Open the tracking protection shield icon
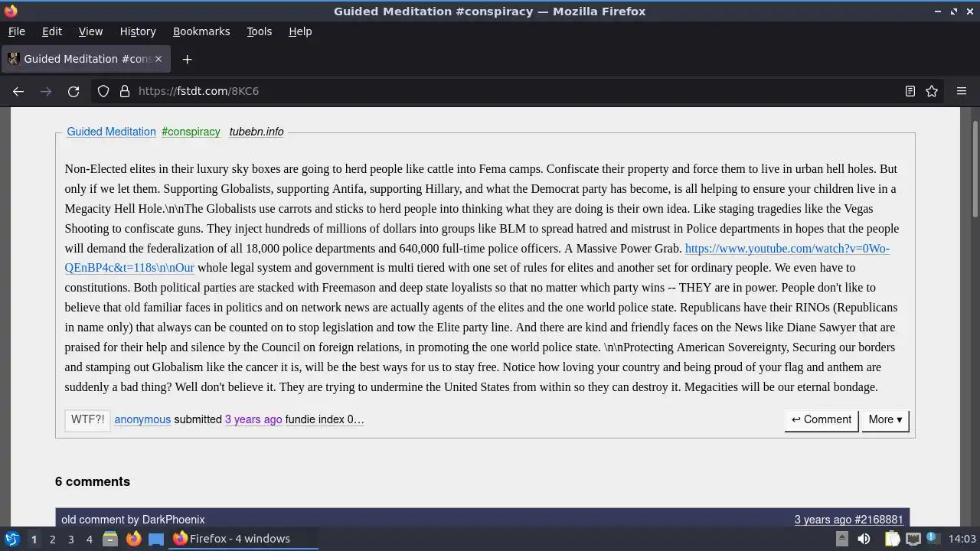The image size is (980, 551). click(103, 91)
